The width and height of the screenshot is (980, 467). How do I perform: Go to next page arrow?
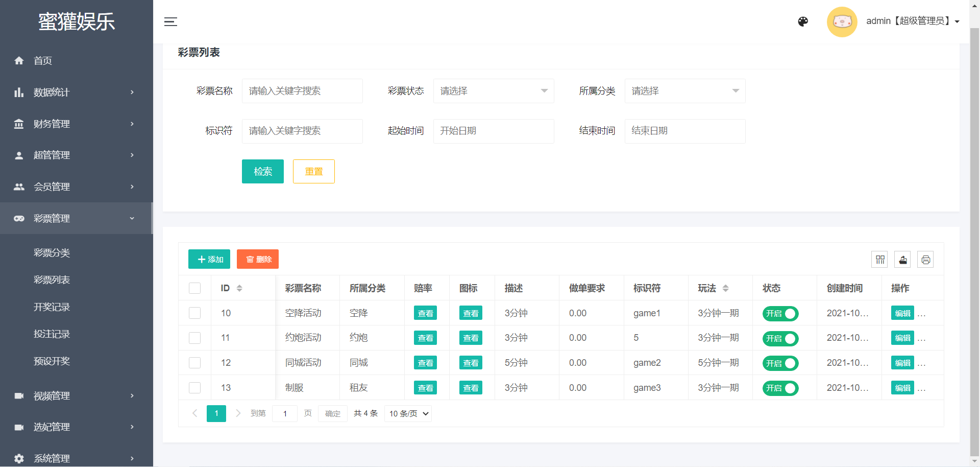[x=238, y=413]
